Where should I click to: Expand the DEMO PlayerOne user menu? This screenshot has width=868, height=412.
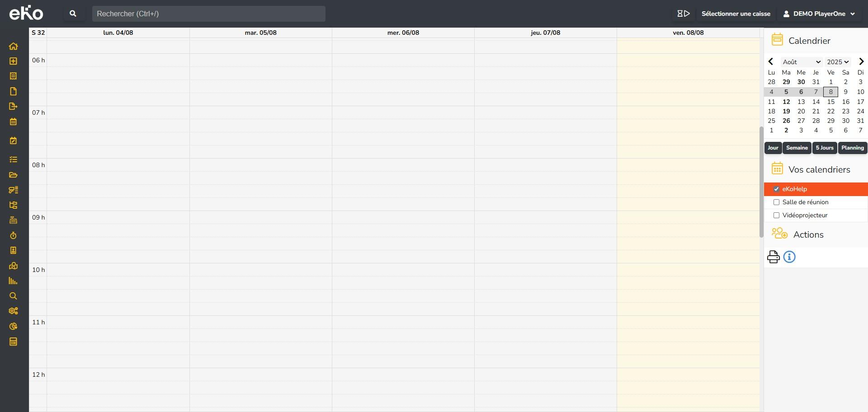tap(819, 14)
